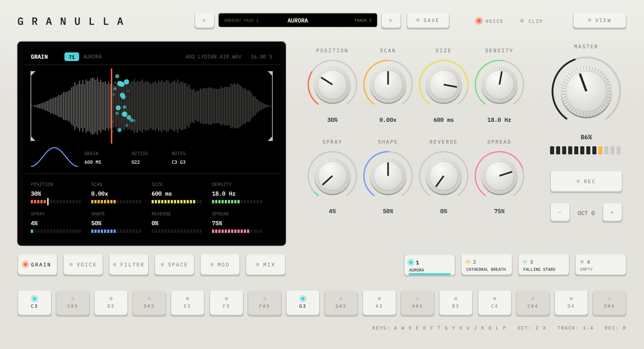Screen dimensions: 644x349
Task: Click the MASTER volume knob
Action: point(586,91)
